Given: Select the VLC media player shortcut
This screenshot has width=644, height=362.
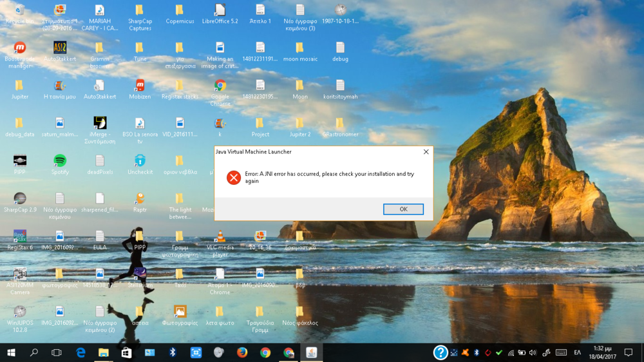Looking at the screenshot, I should tap(220, 236).
